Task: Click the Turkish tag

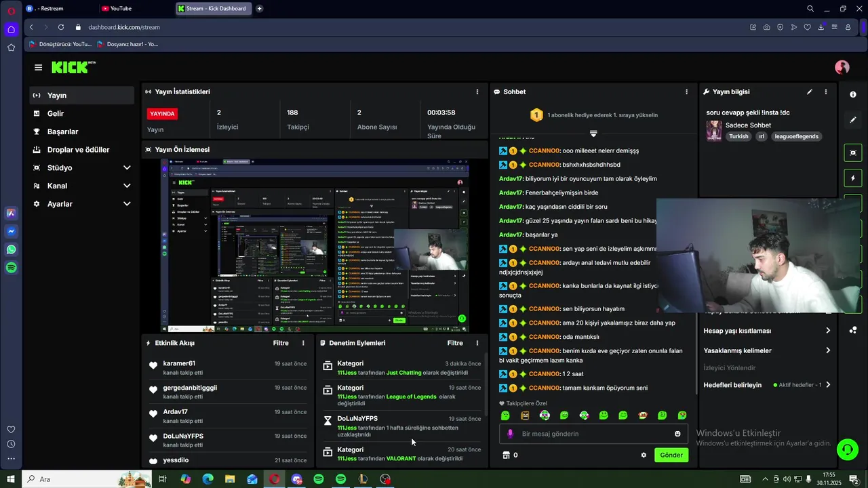Action: click(x=738, y=136)
